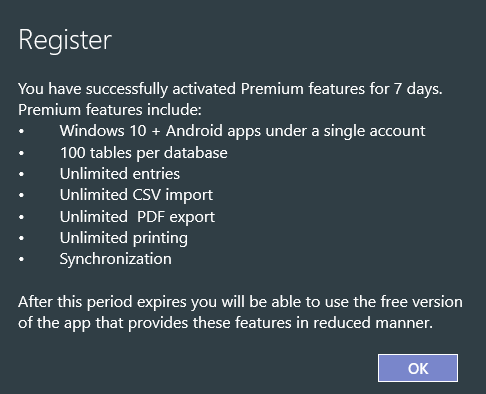Image resolution: width=486 pixels, height=394 pixels.
Task: Select the 'Unlimited entries' list item
Action: tap(120, 174)
